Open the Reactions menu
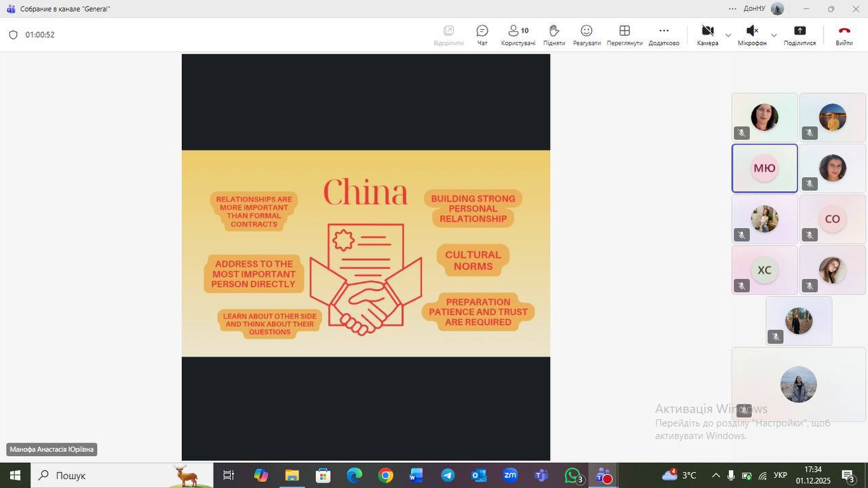The width and height of the screenshot is (868, 488). [587, 35]
